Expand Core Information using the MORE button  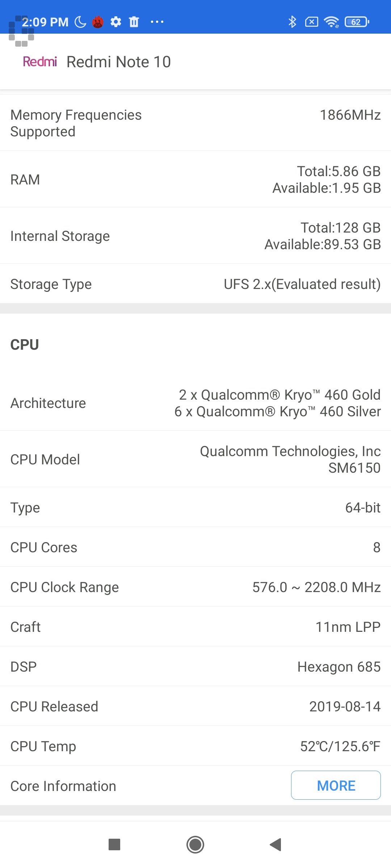point(335,785)
